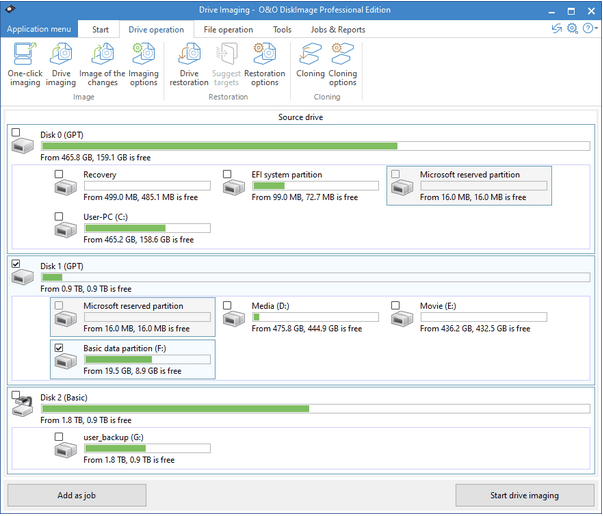The height and width of the screenshot is (516, 603).
Task: Click the EFI system partition drive icon
Action: click(x=234, y=188)
